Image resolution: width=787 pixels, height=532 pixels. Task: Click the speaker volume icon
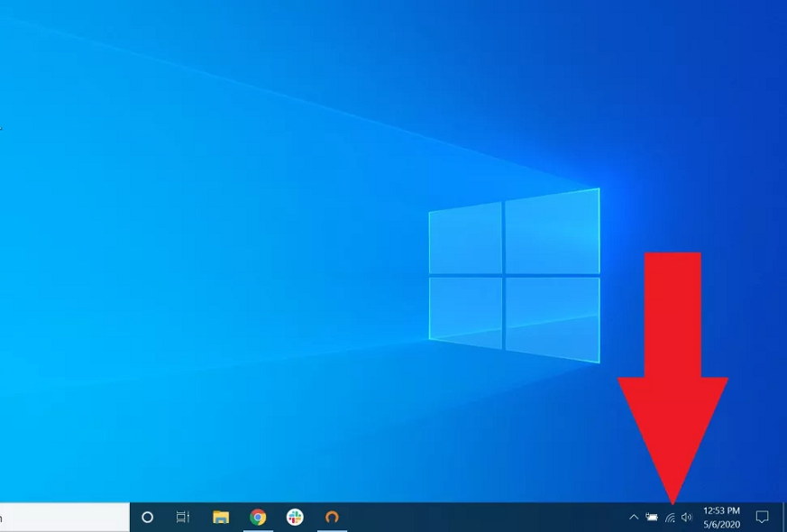pyautogui.click(x=687, y=518)
